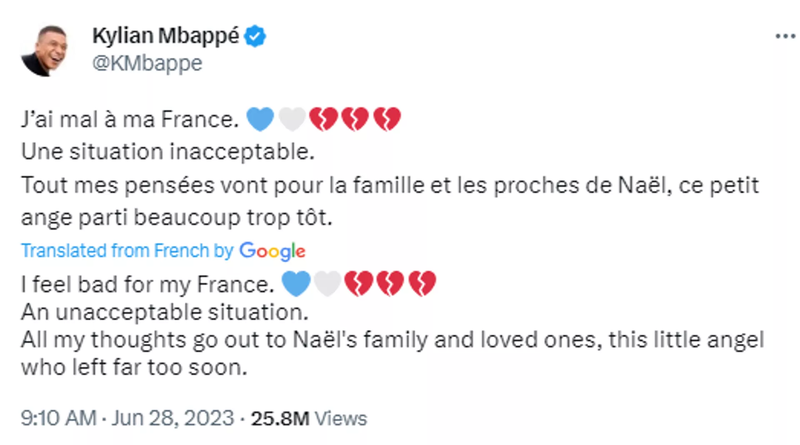Open the Kylian Mbappé display name link
Image resolution: width=800 pixels, height=445 pixels.
166,37
